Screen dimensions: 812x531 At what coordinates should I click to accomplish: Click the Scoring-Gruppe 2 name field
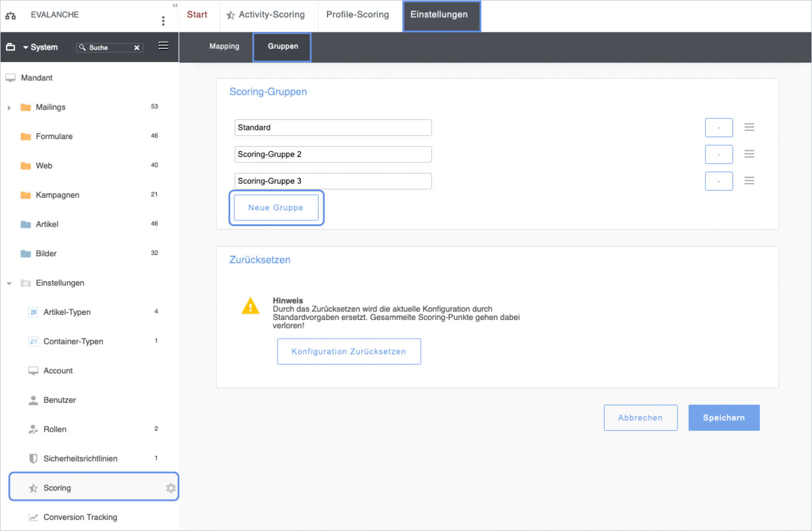[x=333, y=154]
